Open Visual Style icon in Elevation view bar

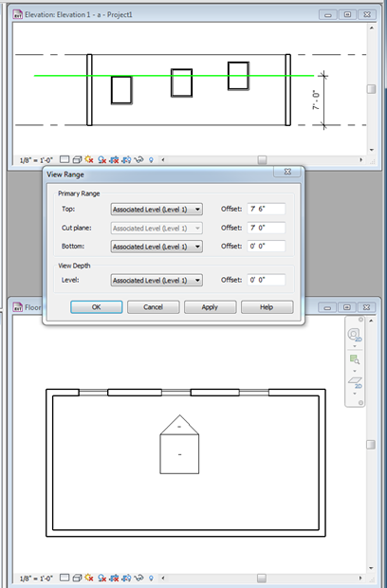77,159
